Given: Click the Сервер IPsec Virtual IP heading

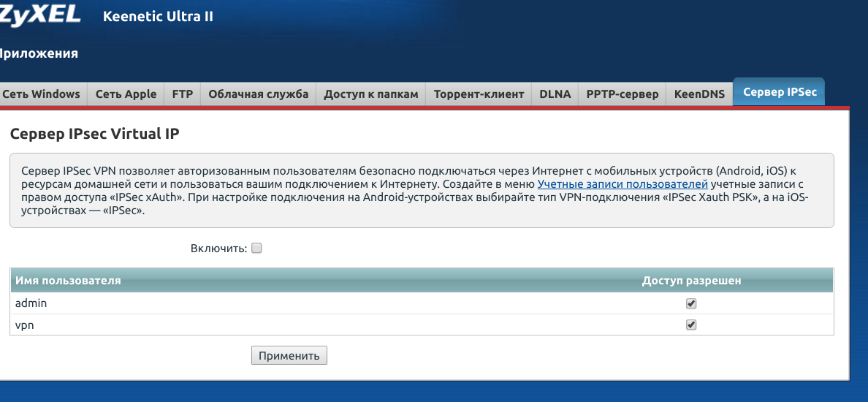Looking at the screenshot, I should [x=95, y=134].
